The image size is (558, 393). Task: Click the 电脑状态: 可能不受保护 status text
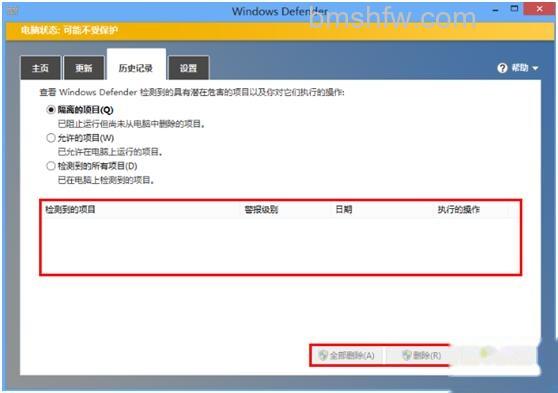pyautogui.click(x=69, y=30)
